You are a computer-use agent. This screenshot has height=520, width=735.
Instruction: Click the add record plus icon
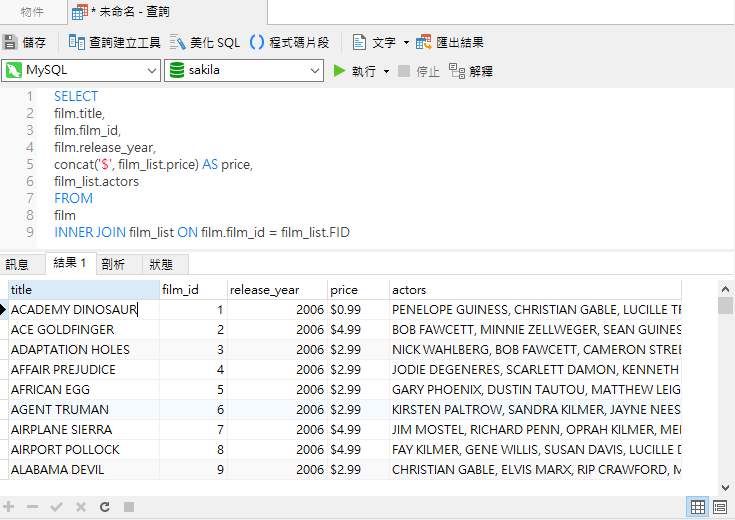pyautogui.click(x=10, y=507)
